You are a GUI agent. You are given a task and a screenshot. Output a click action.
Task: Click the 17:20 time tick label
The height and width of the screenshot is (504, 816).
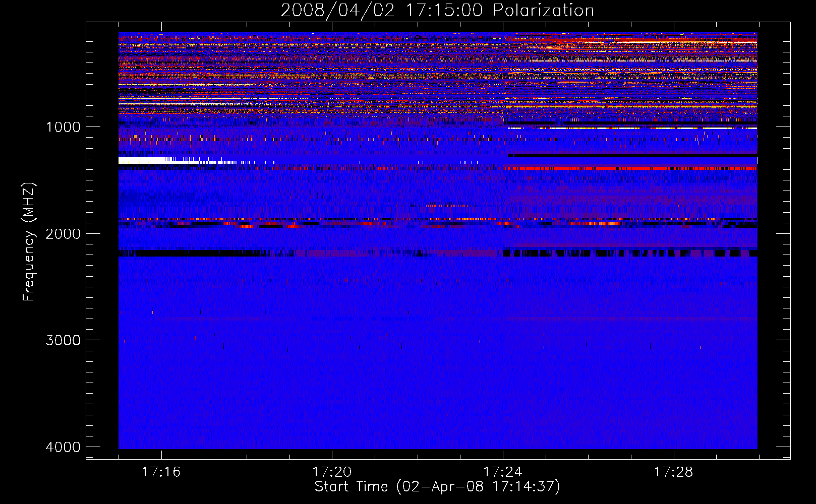(x=332, y=472)
